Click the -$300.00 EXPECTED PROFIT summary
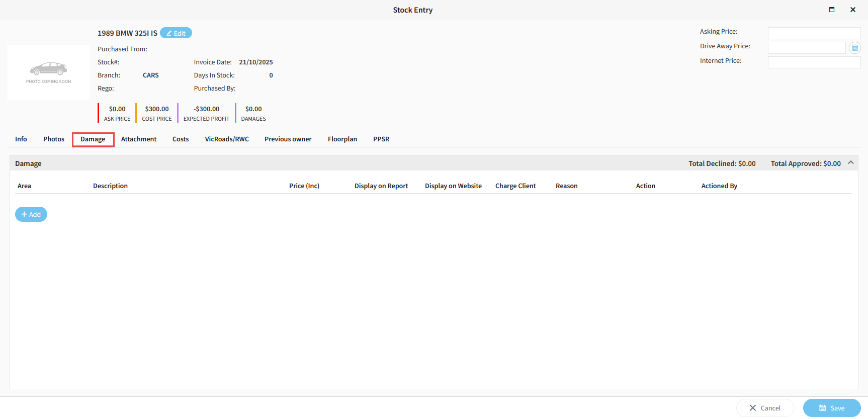 tap(206, 113)
